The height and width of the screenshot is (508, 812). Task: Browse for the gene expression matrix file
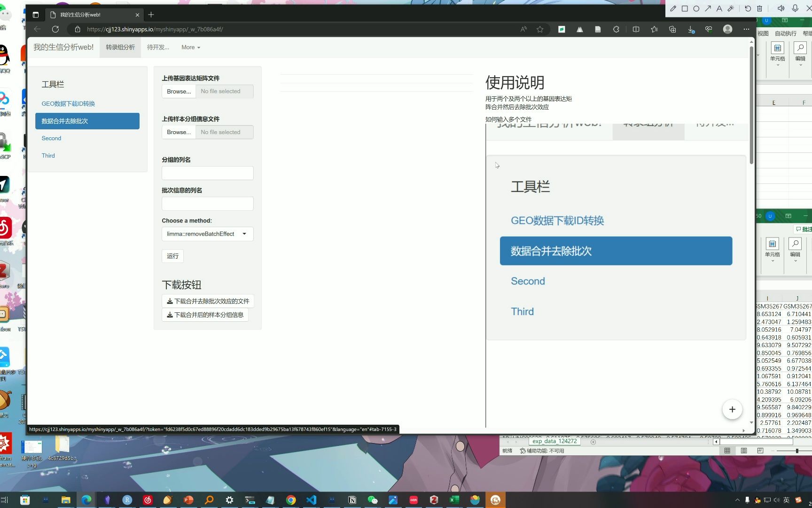click(x=179, y=91)
